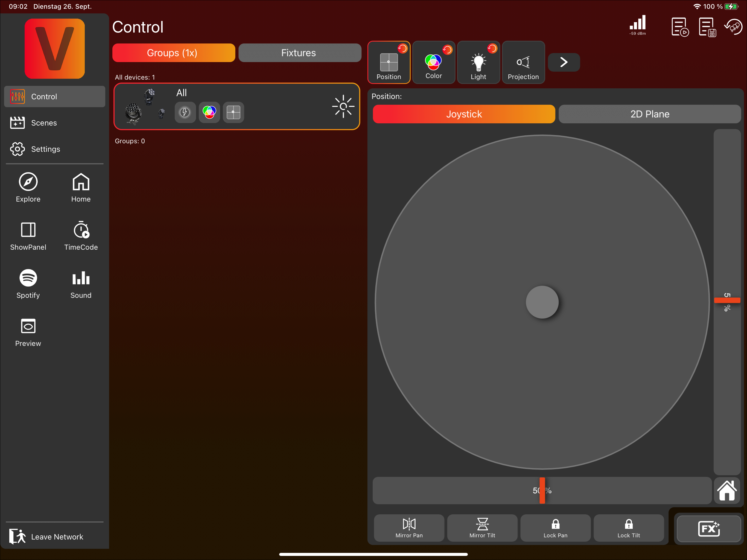Open Settings from the sidebar
The height and width of the screenshot is (560, 747).
[x=54, y=149]
